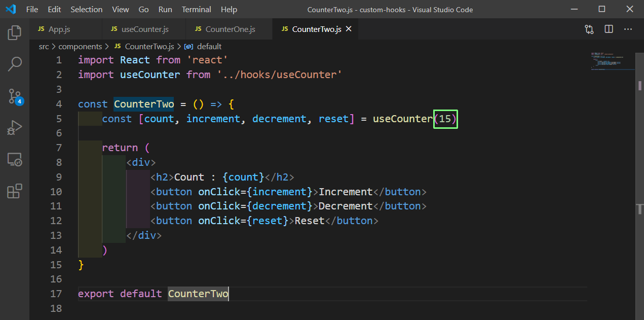Click 'import React' on line 1
Screen dimensions: 644x320
(x=114, y=60)
